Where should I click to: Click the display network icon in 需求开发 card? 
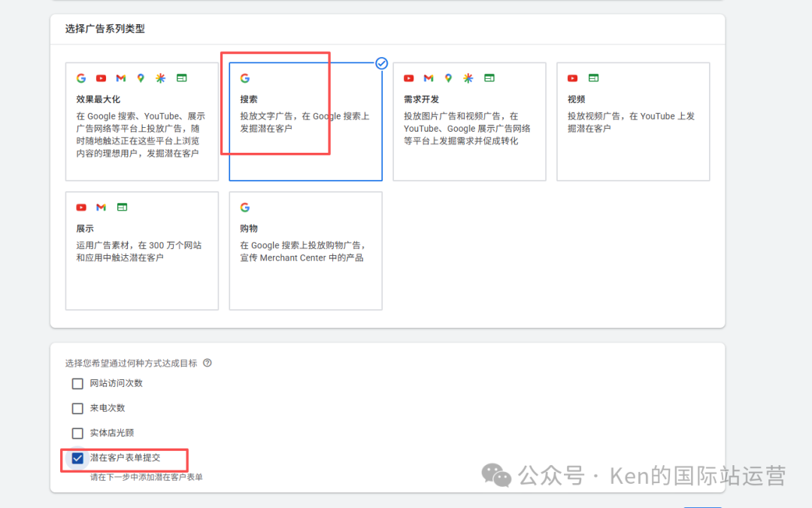489,78
